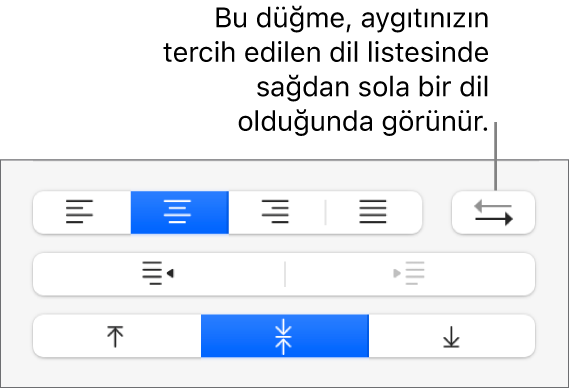Align text to the bottom vertically
This screenshot has width=569, height=388.
(452, 336)
